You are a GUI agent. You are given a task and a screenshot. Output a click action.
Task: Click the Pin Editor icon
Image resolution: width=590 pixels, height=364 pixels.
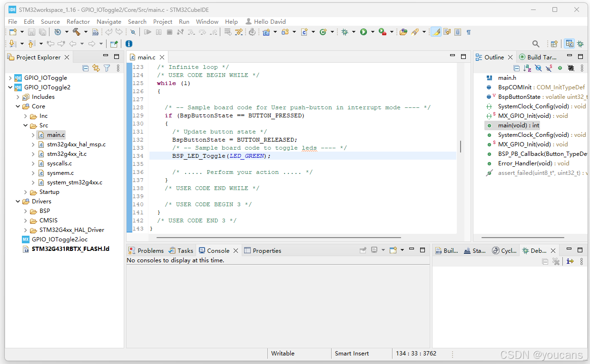(x=114, y=44)
